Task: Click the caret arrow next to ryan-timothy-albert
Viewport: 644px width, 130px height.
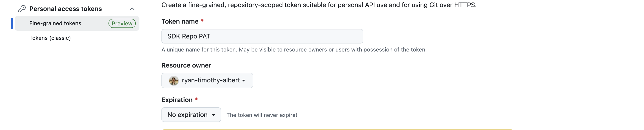Action: (244, 81)
